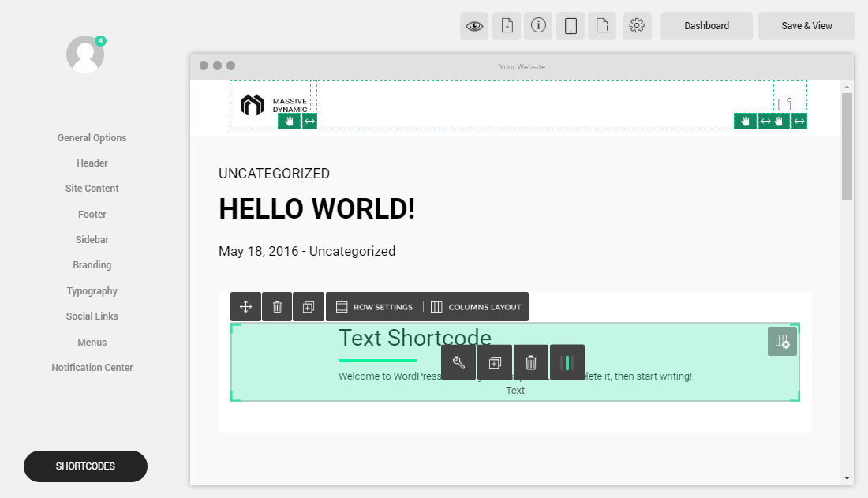Click the column settings gear icon
This screenshot has height=498, width=868.
coord(782,342)
